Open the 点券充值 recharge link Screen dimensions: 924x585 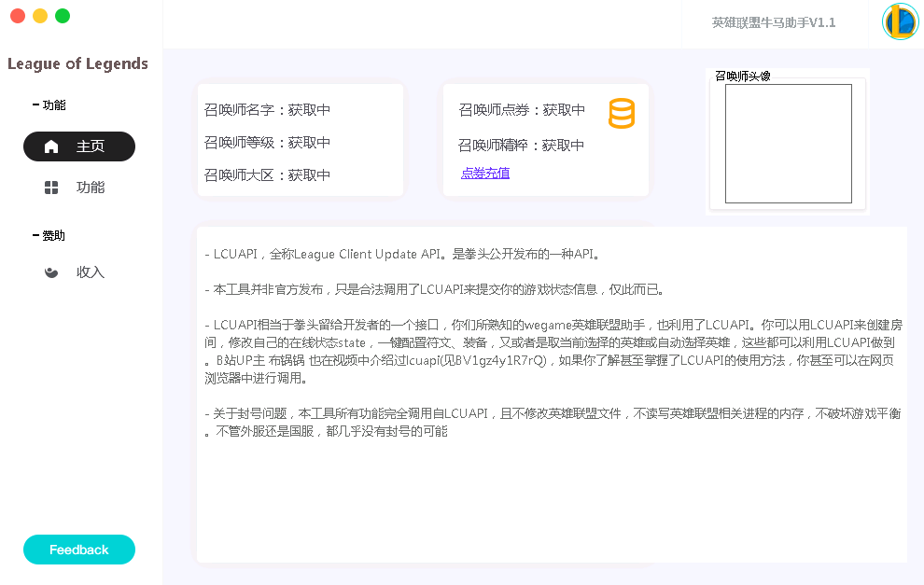(485, 174)
